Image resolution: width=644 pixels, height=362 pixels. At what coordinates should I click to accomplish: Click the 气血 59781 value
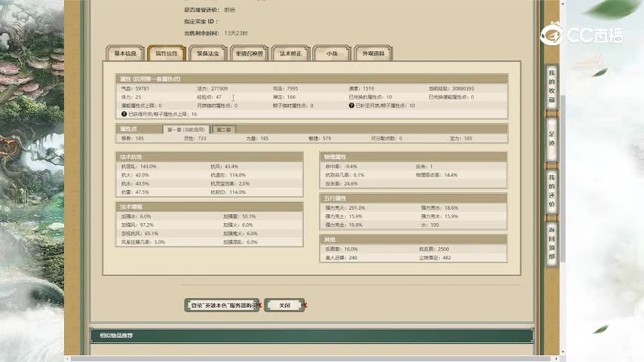click(136, 88)
